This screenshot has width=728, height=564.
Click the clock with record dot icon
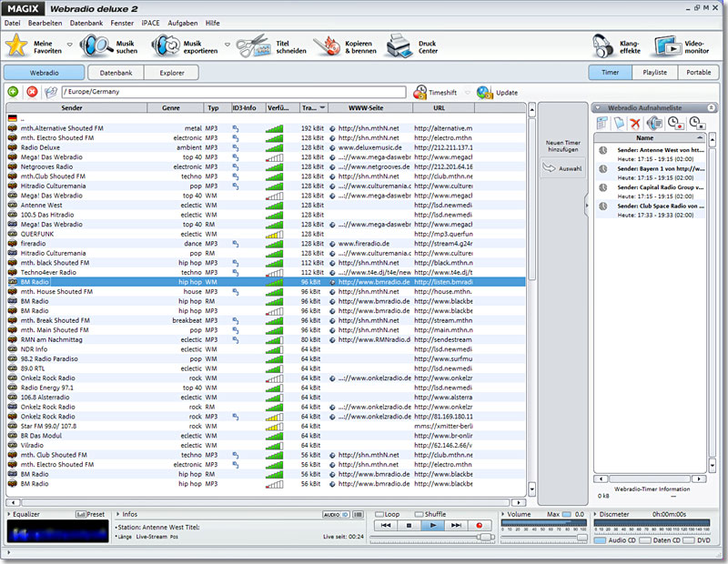point(675,123)
